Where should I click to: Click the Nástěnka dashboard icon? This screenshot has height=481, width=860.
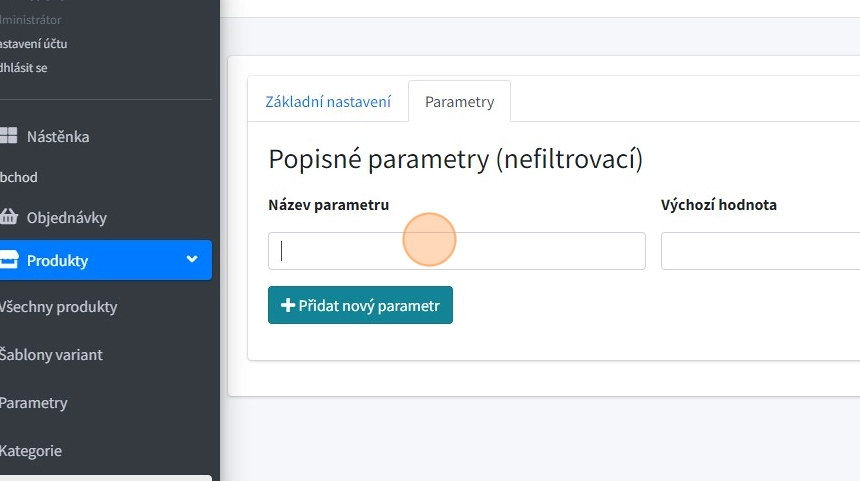(x=8, y=136)
